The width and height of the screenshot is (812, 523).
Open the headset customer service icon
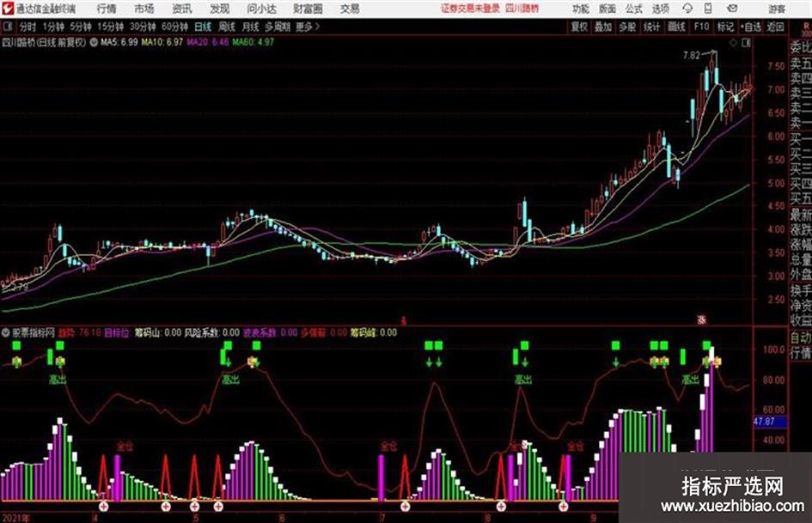tap(687, 9)
